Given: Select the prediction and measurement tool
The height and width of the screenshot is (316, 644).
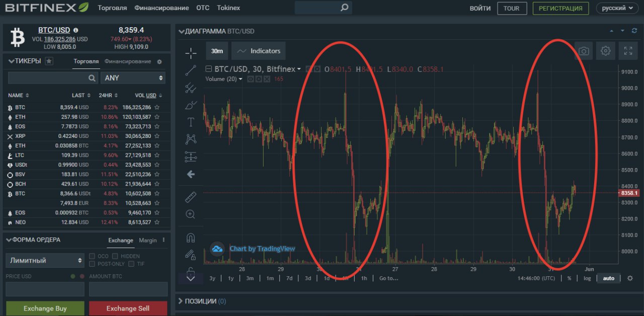Looking at the screenshot, I should click(x=191, y=156).
